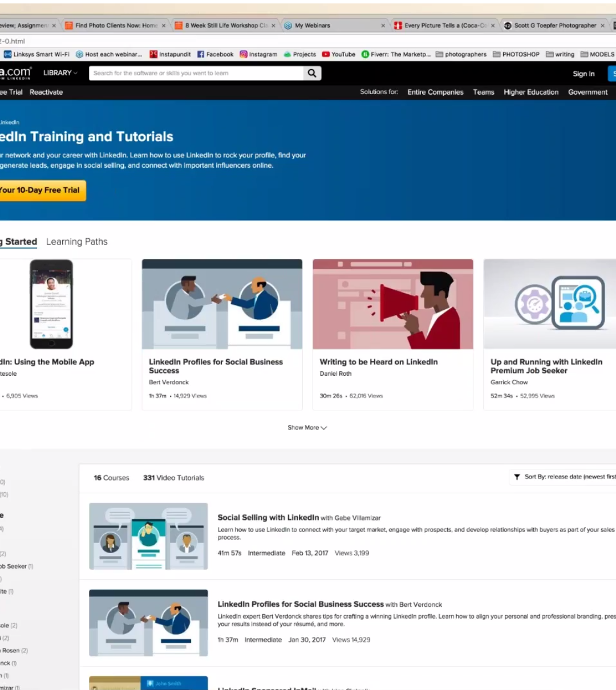Expand the LIBRARY dropdown menu

pyautogui.click(x=60, y=73)
